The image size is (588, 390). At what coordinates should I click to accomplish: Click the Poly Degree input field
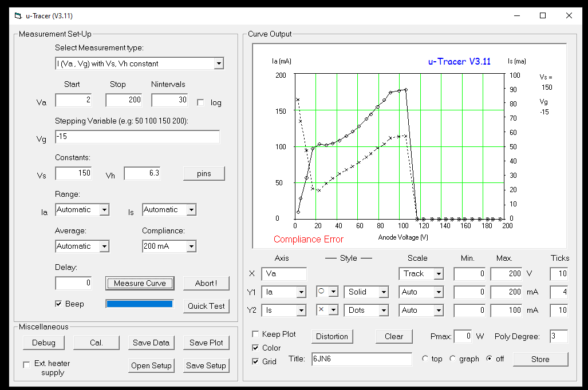pyautogui.click(x=559, y=336)
